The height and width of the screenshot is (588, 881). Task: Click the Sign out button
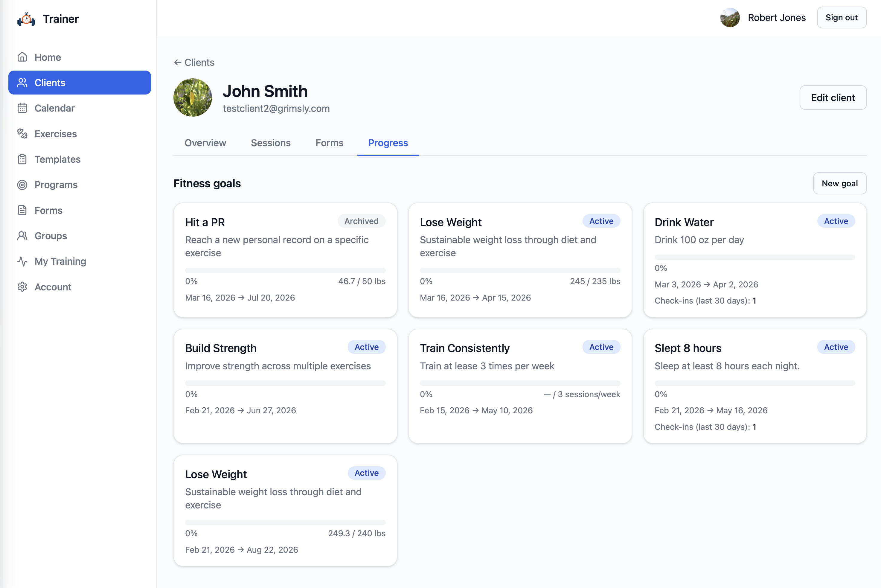point(841,18)
